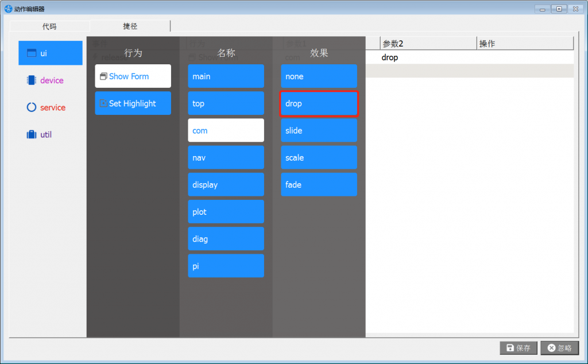Viewport: 588px width, 364px height.
Task: Switch to the 捷径 tab
Action: pyautogui.click(x=130, y=26)
